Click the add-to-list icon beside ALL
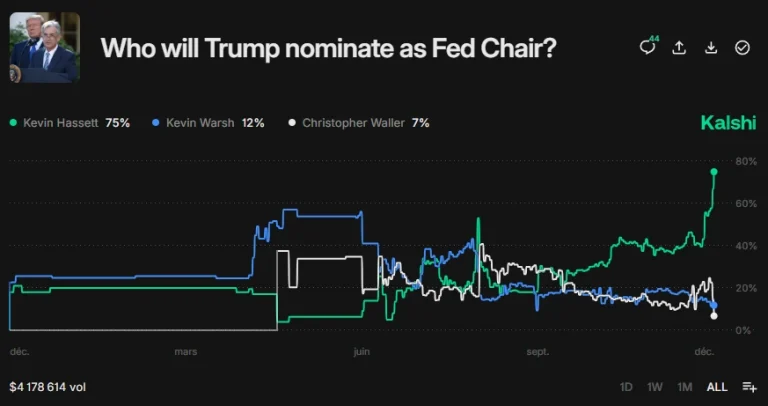The image size is (768, 406). coord(749,387)
